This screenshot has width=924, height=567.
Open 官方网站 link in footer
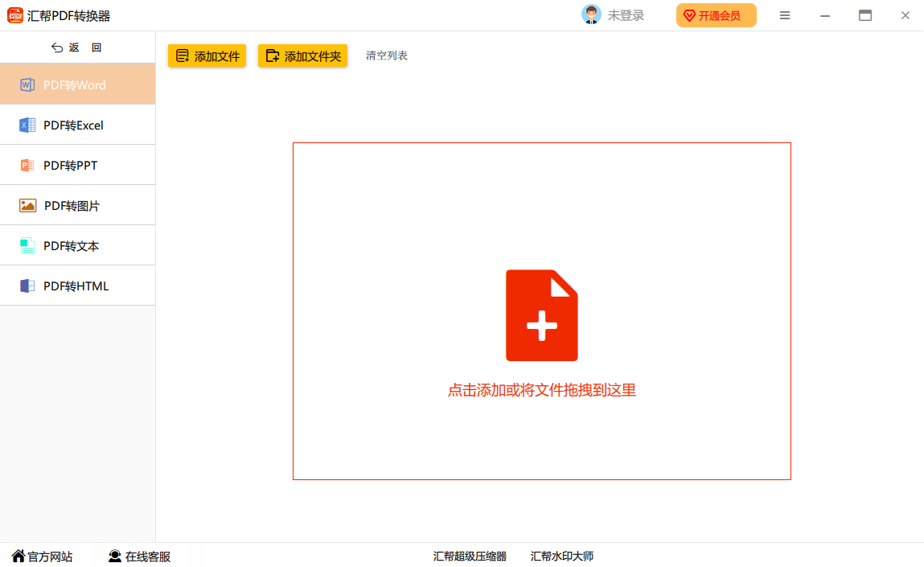42,557
